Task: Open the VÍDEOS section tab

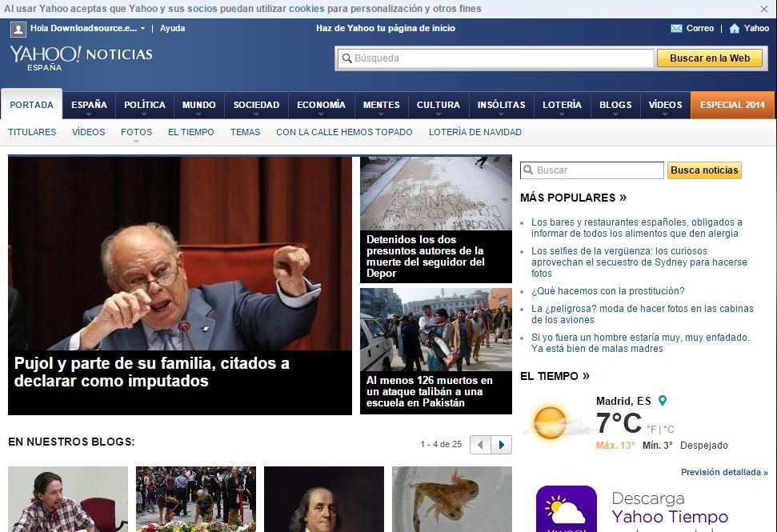Action: [x=665, y=105]
